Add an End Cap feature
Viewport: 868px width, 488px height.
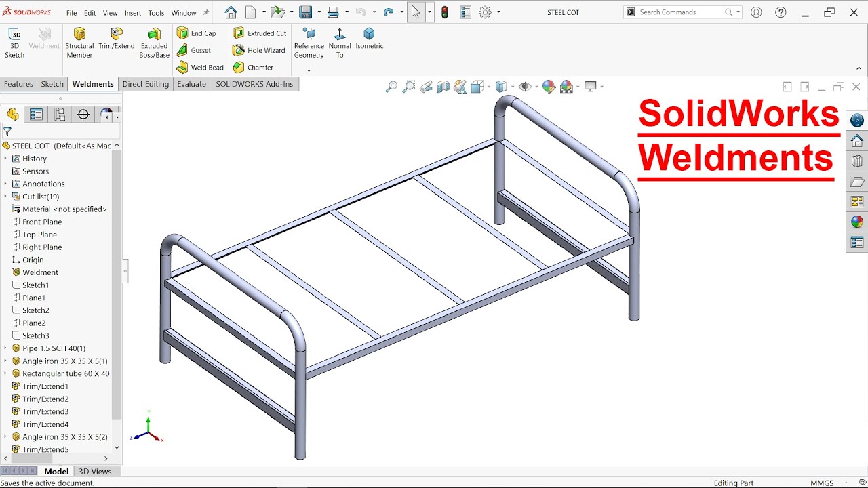[x=197, y=33]
